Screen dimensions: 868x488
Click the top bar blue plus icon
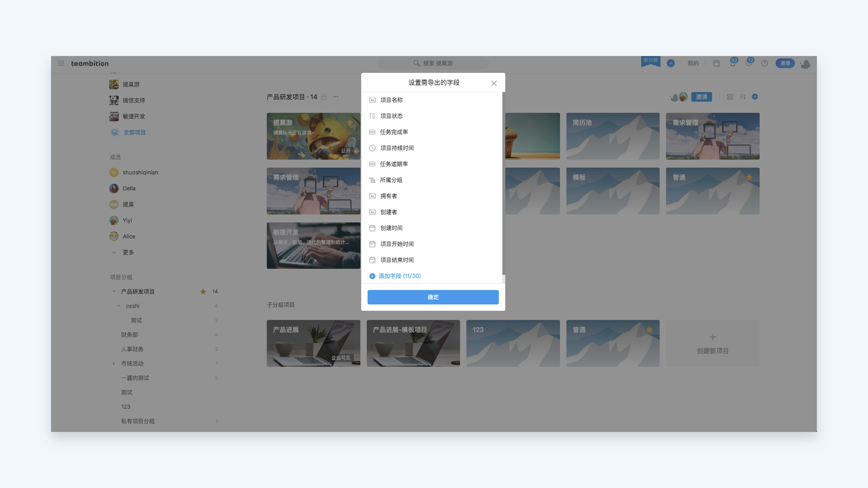(671, 63)
